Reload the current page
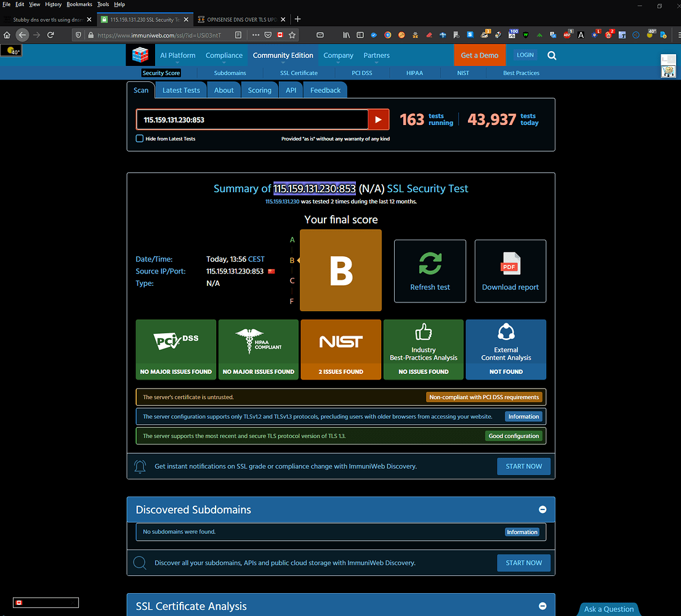Viewport: 681px width, 616px height. click(x=51, y=35)
